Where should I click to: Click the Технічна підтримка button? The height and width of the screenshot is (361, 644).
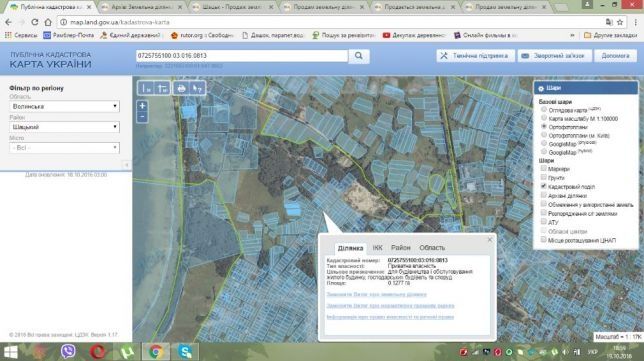click(x=475, y=56)
